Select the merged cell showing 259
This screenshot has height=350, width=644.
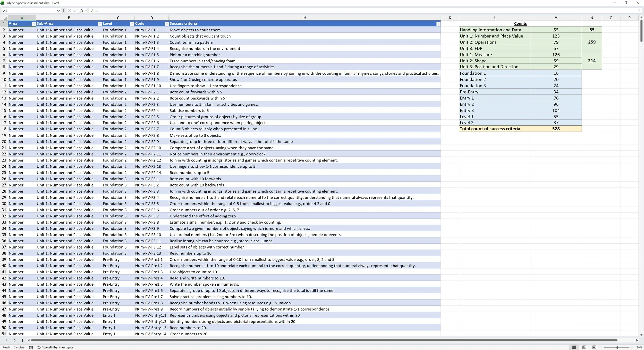(592, 42)
